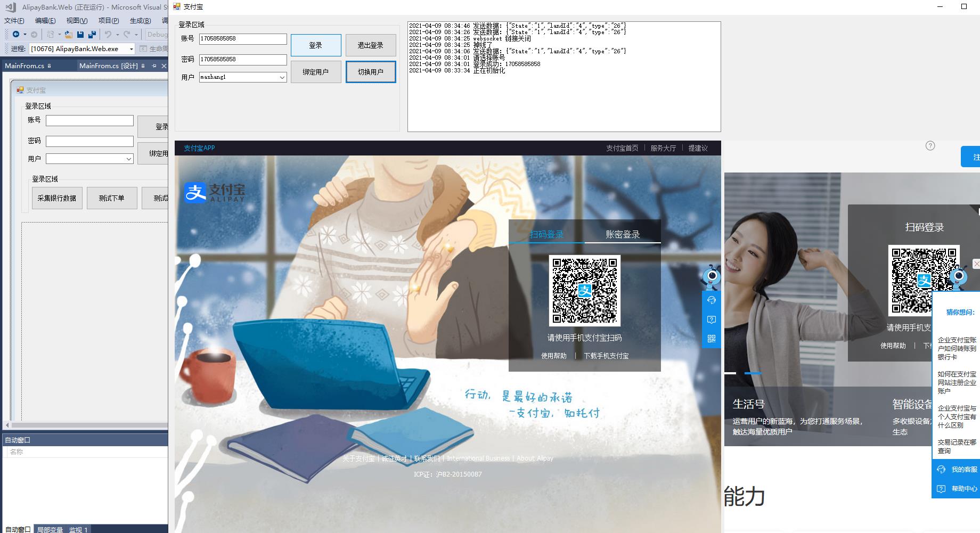
Task: Click the 支付宝 window title bar app icon
Action: point(177,6)
